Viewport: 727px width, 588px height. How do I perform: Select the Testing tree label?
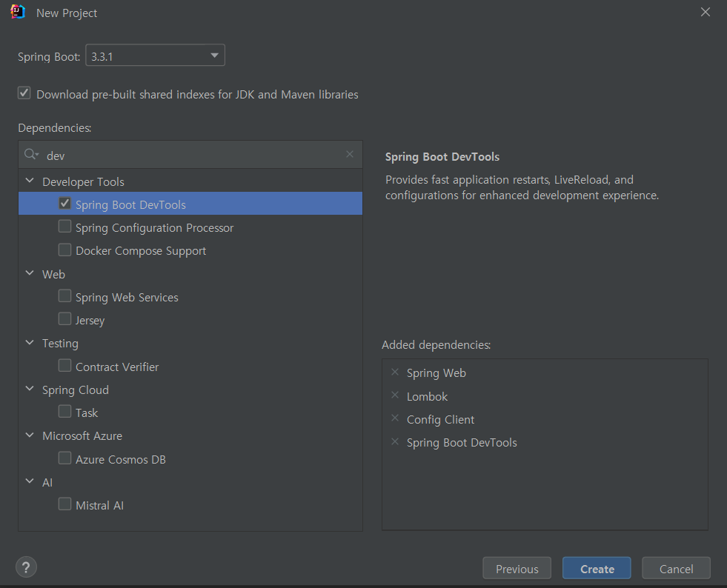click(x=60, y=344)
